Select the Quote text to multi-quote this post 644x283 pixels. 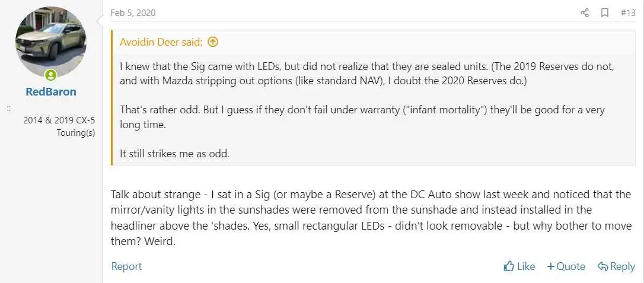(x=571, y=266)
